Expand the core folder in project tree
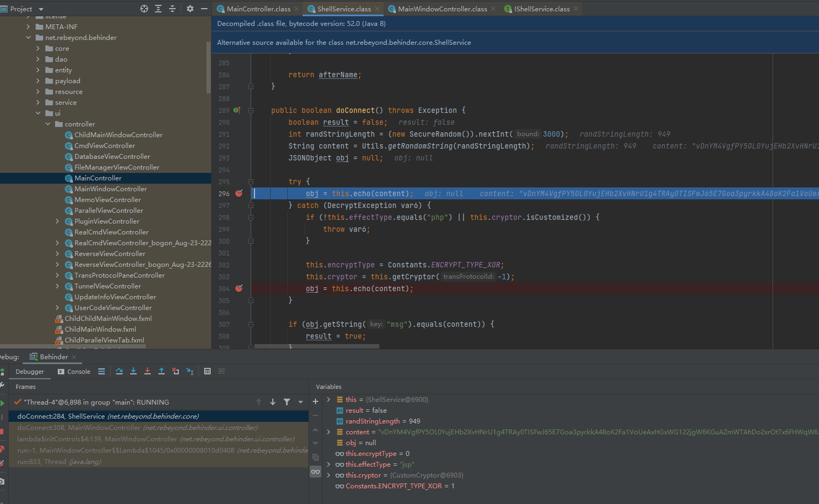Viewport: 819px width, 504px height. [38, 49]
